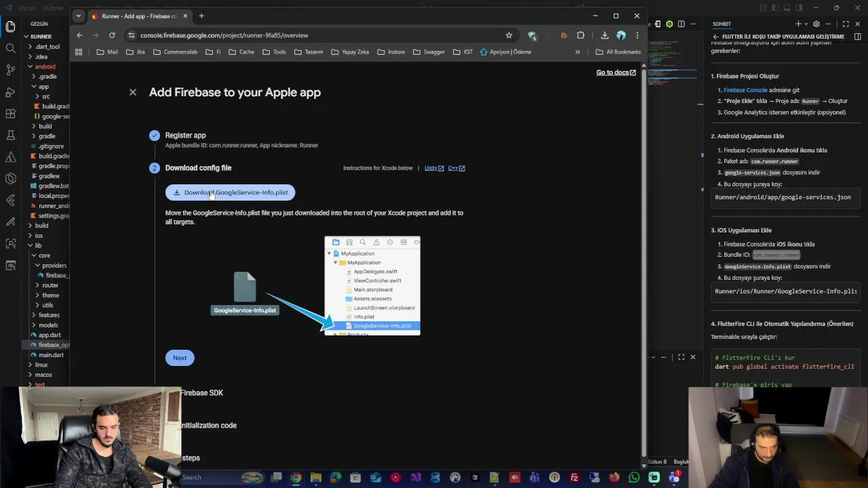Go back in chat panel with arrow
Image resolution: width=868 pixels, height=488 pixels.
click(715, 37)
